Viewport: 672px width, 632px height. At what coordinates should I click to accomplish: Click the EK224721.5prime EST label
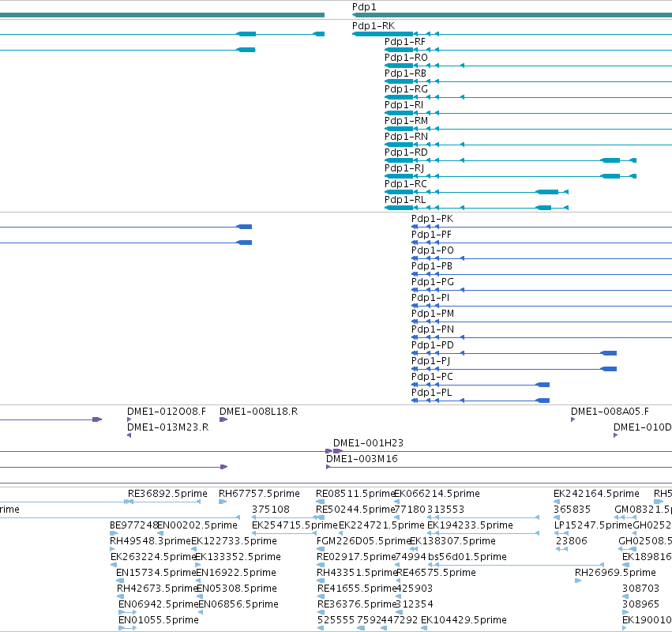(x=381, y=525)
